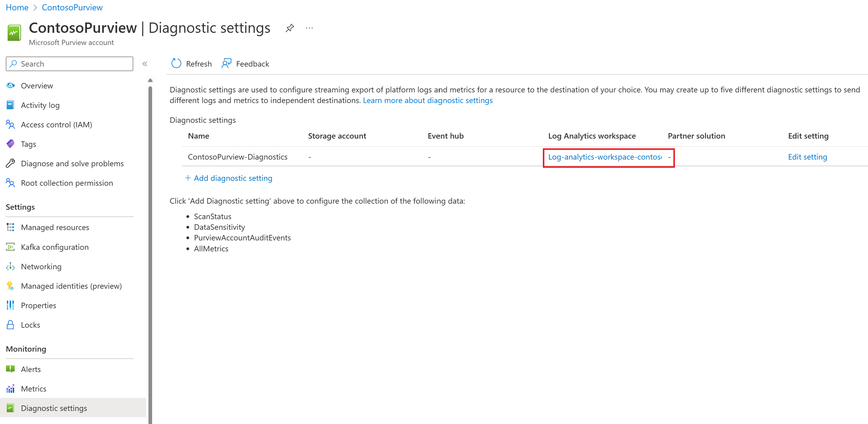Open Access control (IAM)
868x424 pixels.
tap(56, 125)
